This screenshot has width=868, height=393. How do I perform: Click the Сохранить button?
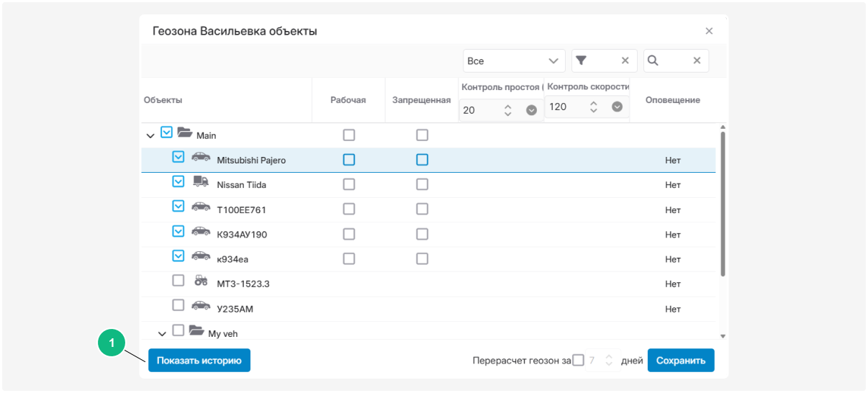click(x=680, y=361)
